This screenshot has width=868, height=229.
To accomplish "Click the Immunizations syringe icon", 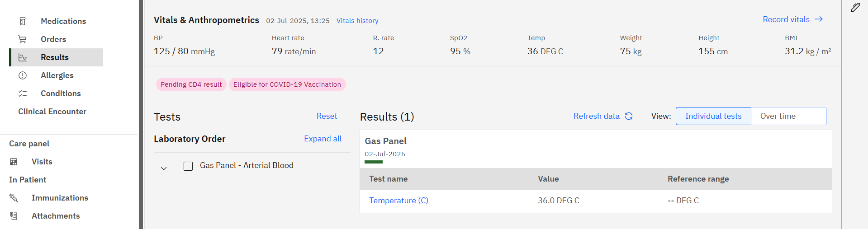I will 14,198.
